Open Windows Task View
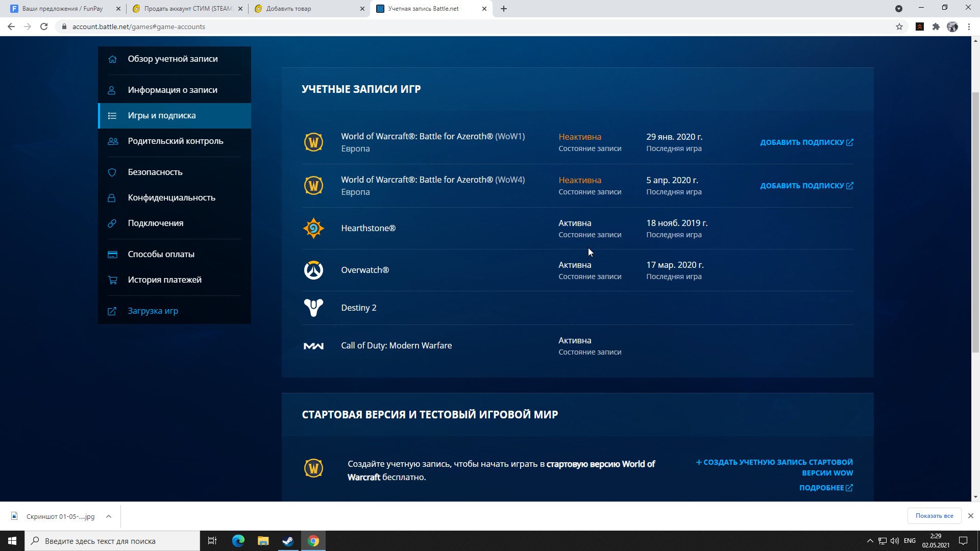The width and height of the screenshot is (980, 551). click(212, 541)
